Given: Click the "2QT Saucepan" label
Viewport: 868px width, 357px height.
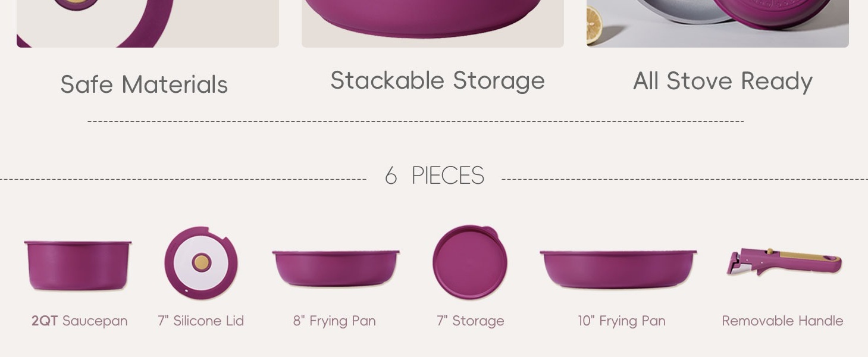Looking at the screenshot, I should coord(79,321).
